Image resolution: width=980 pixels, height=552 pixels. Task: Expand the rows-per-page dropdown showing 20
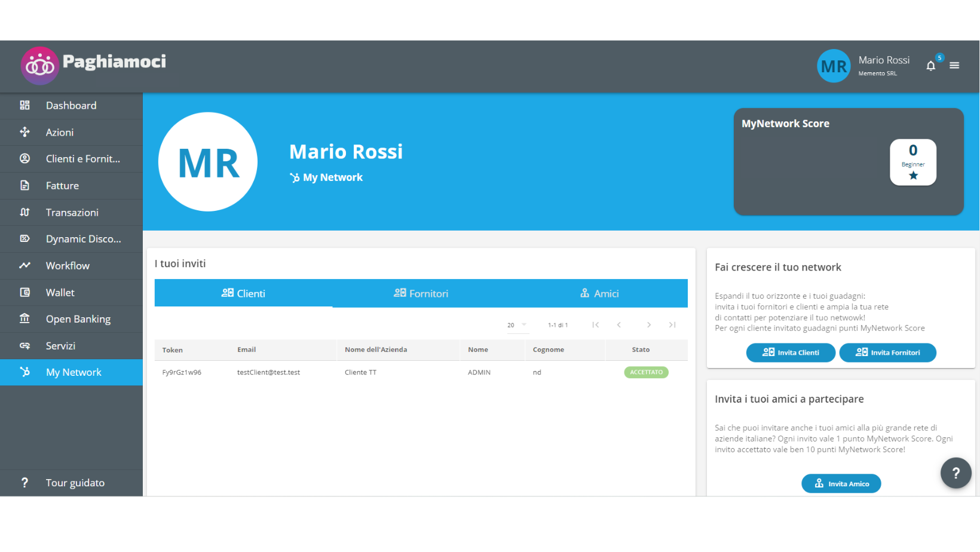click(x=517, y=325)
